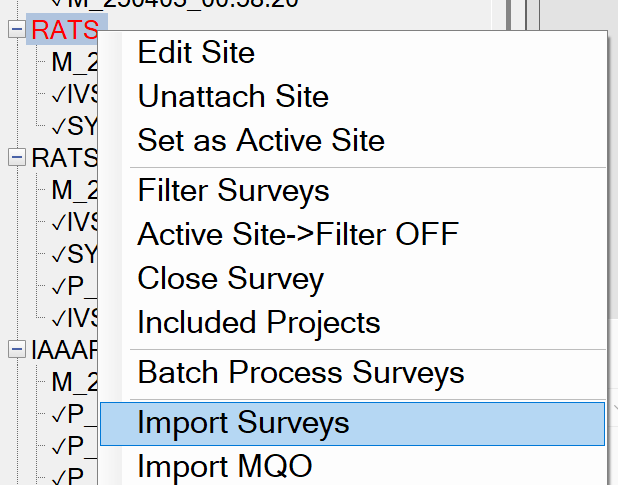
Task: Collapse the red RATS site node
Action: pyautogui.click(x=17, y=30)
